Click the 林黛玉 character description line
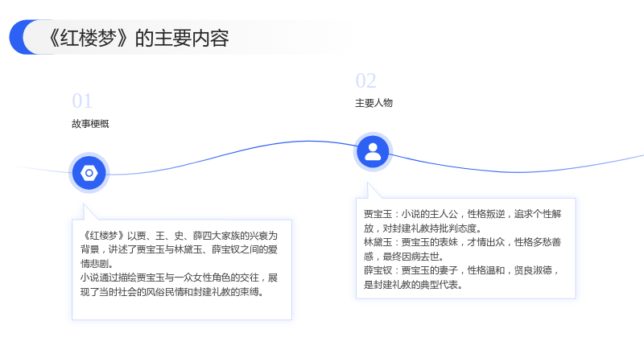The width and height of the screenshot is (644, 362). tap(462, 249)
